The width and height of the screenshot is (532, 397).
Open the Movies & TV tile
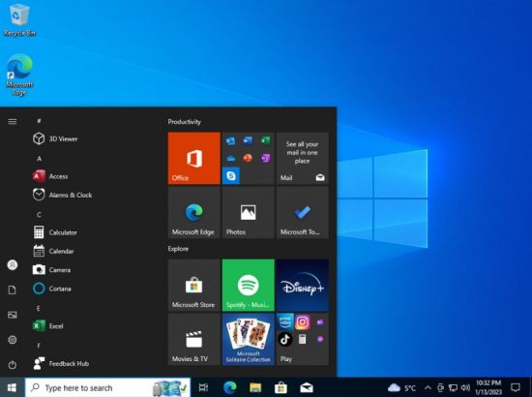click(x=193, y=339)
